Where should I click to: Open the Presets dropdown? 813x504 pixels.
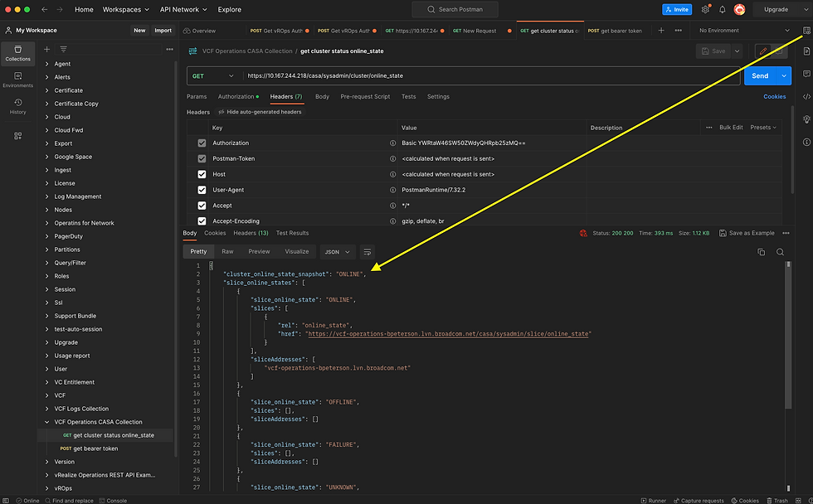click(763, 128)
